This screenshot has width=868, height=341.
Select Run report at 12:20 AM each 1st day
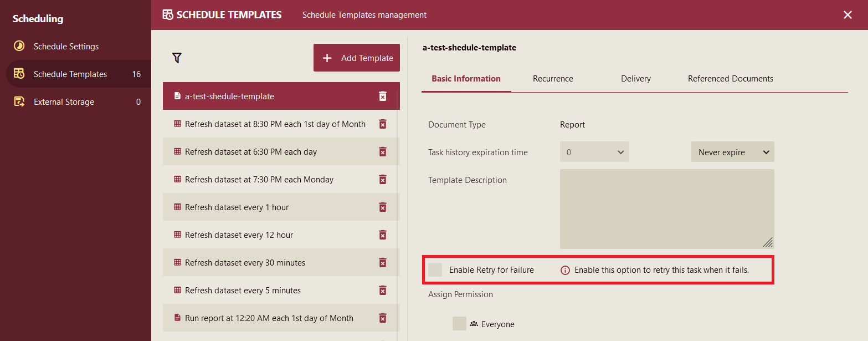point(280,318)
